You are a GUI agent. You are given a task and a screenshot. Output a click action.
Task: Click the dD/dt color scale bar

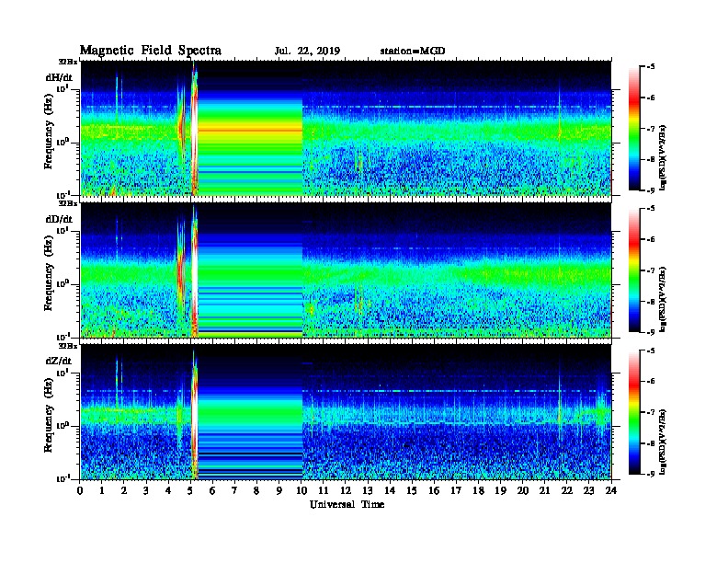(634, 270)
